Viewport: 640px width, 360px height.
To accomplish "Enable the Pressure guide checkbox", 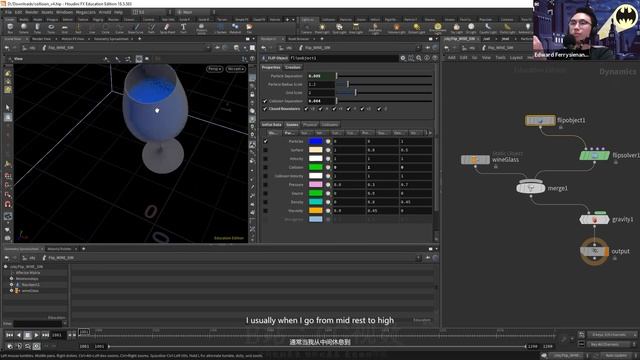I will point(266,184).
